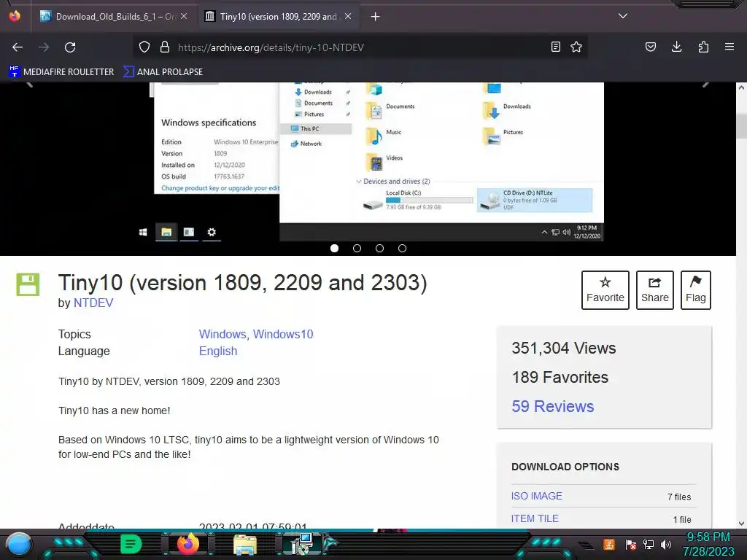Open a new browser tab

376,17
